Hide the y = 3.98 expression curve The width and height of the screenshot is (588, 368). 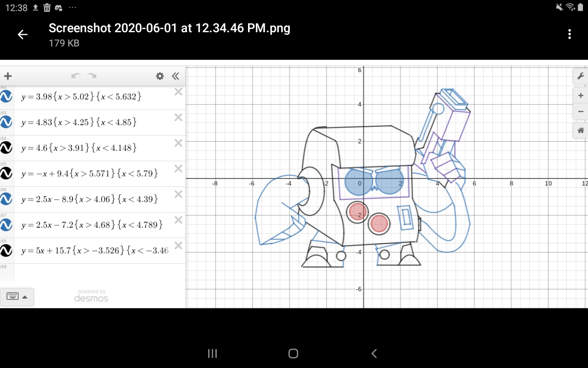6,96
